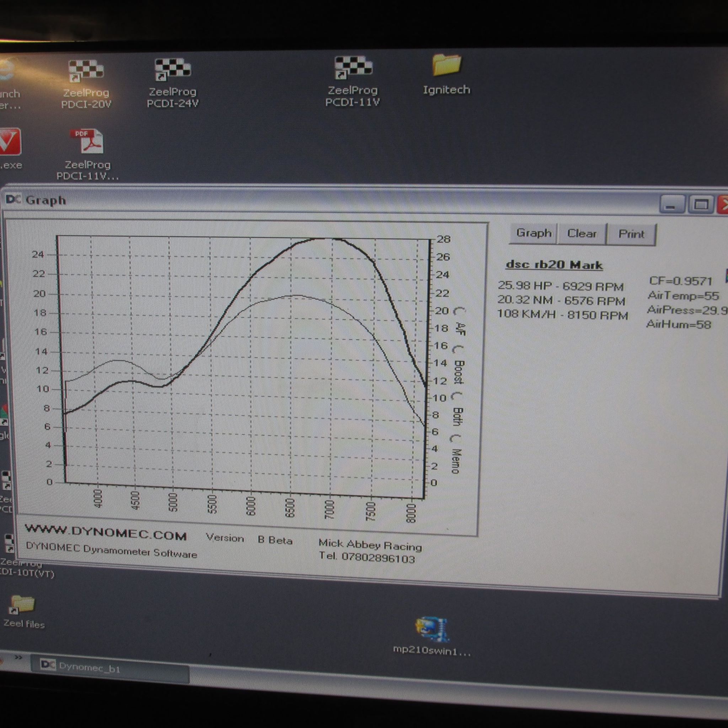728x728 pixels.
Task: Click the red .exe desktop icon
Action: pos(10,149)
